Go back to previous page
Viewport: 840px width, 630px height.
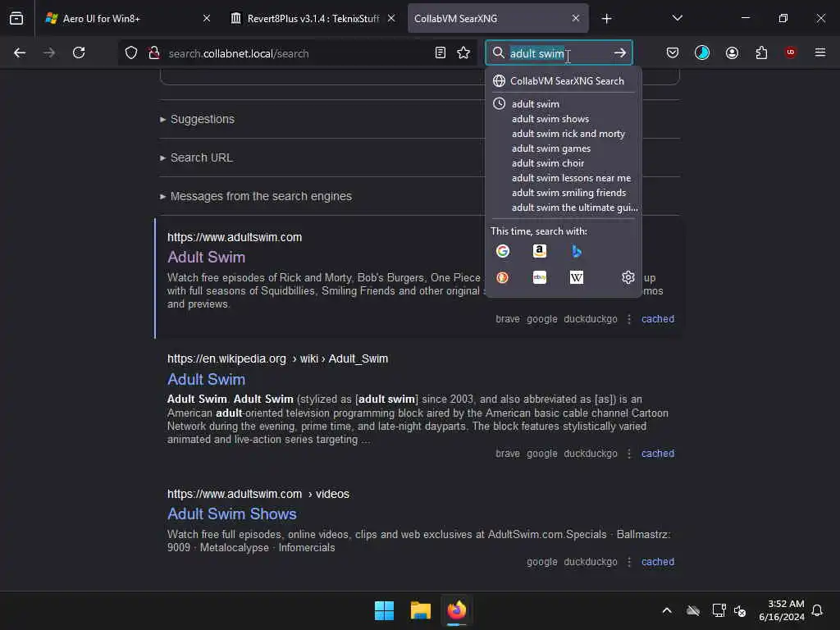coord(20,52)
